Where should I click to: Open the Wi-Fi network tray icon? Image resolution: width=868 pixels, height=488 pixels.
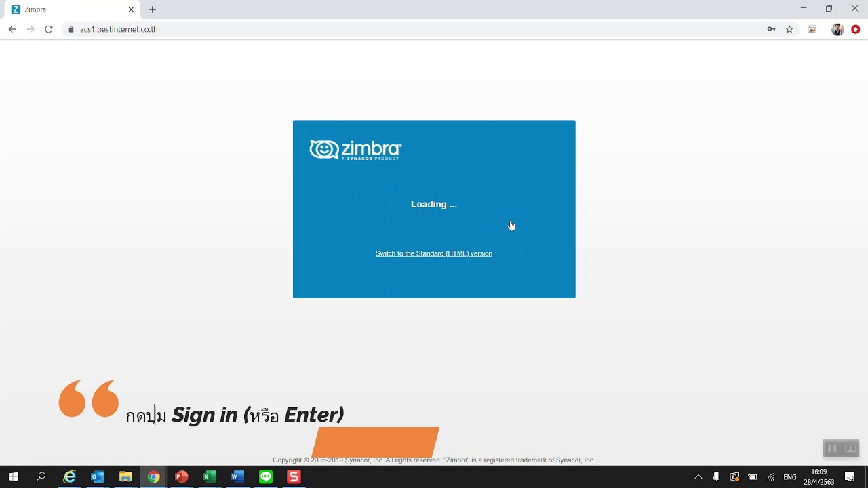pos(771,477)
